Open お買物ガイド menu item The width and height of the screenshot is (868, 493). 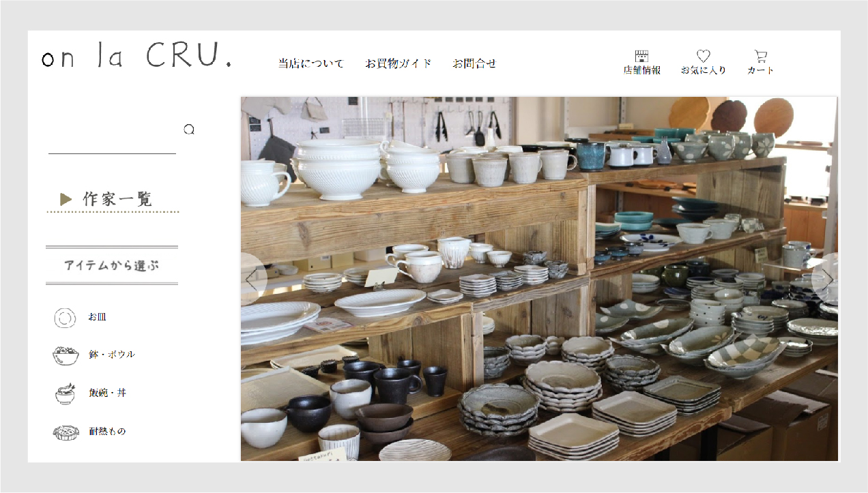[399, 63]
